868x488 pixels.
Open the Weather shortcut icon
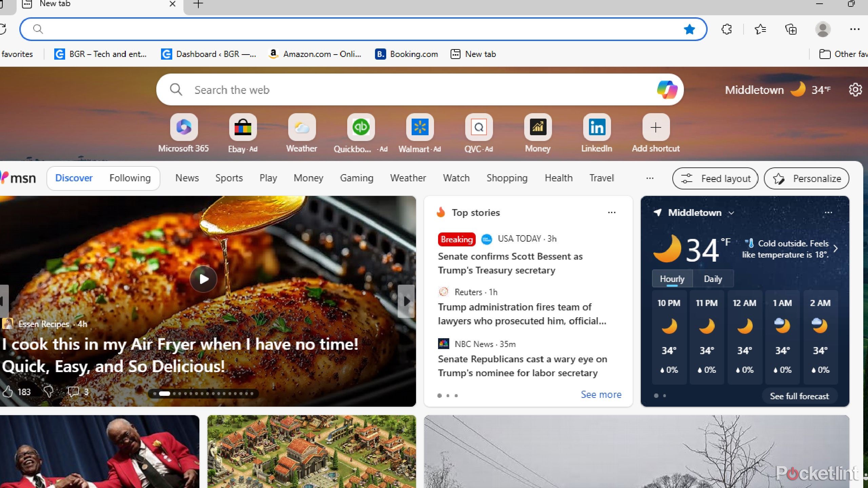tap(301, 127)
